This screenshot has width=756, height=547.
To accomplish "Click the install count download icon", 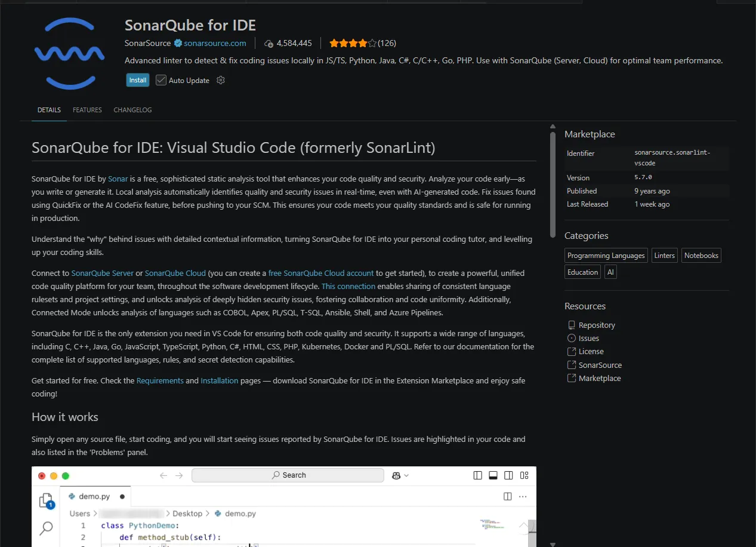I will (269, 43).
